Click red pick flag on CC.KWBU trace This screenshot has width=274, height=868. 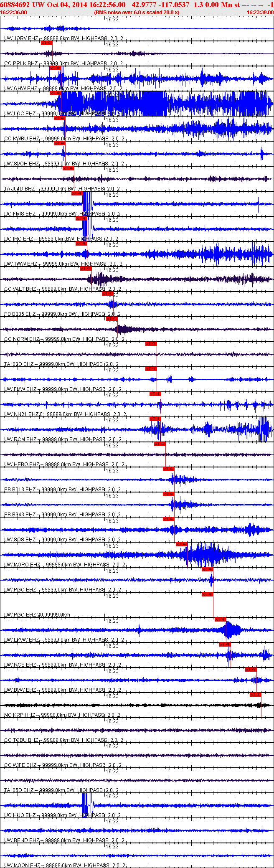[59, 118]
